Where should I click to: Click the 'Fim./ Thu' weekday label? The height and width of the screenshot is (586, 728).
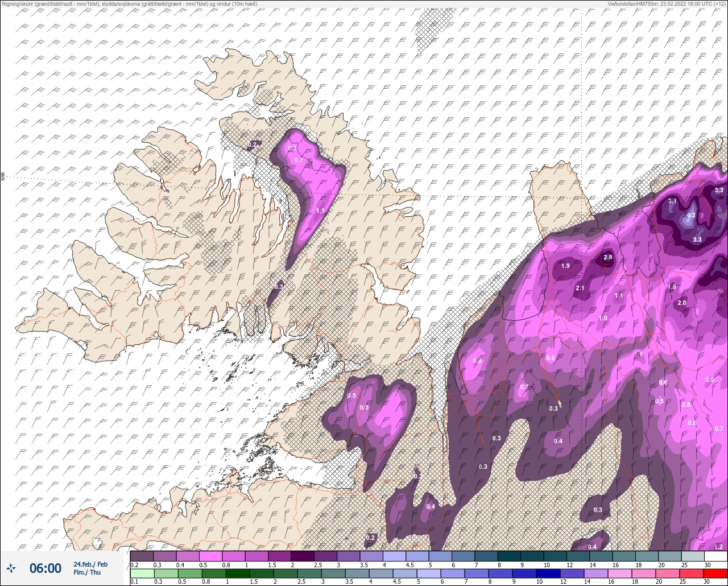coord(87,572)
